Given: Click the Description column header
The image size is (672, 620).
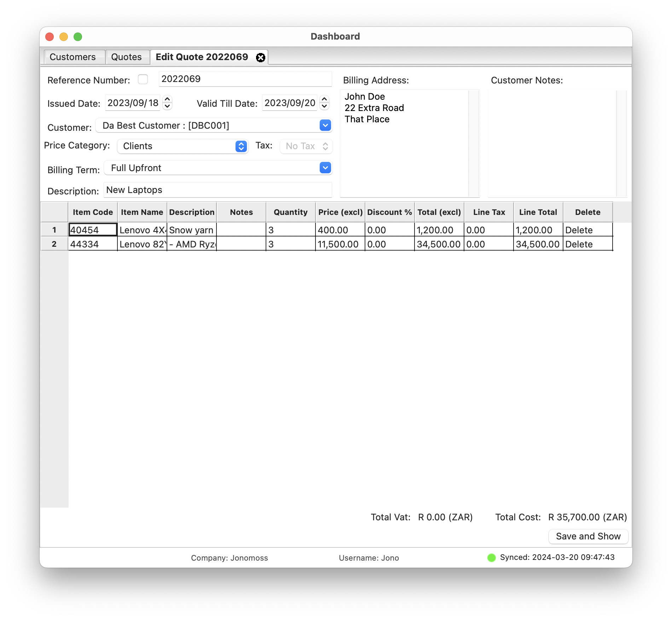Looking at the screenshot, I should (x=192, y=212).
